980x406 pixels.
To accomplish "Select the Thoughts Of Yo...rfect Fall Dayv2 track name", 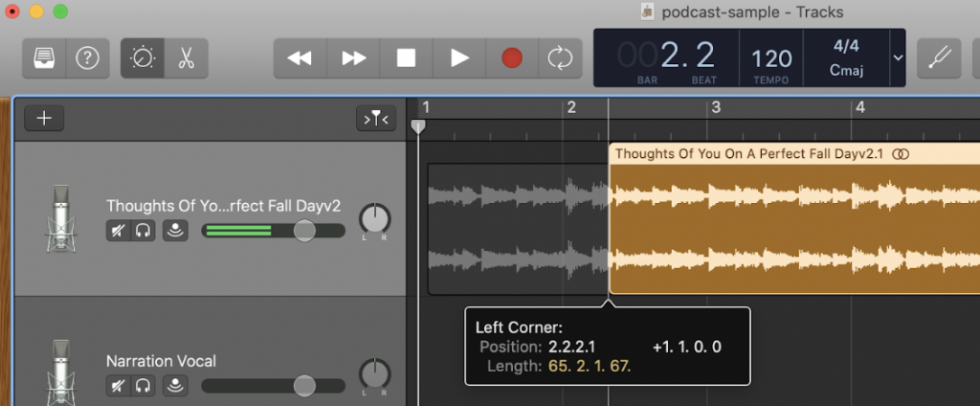I will click(223, 206).
